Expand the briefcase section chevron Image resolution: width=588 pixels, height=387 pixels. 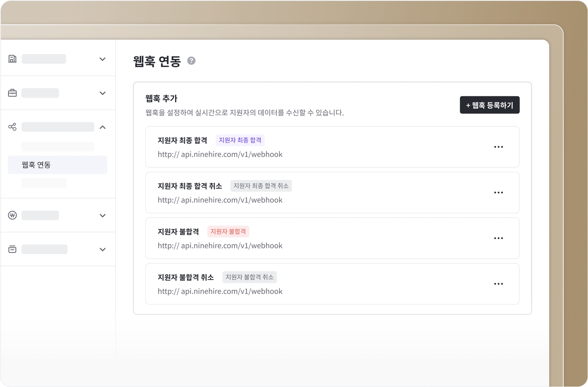[103, 93]
